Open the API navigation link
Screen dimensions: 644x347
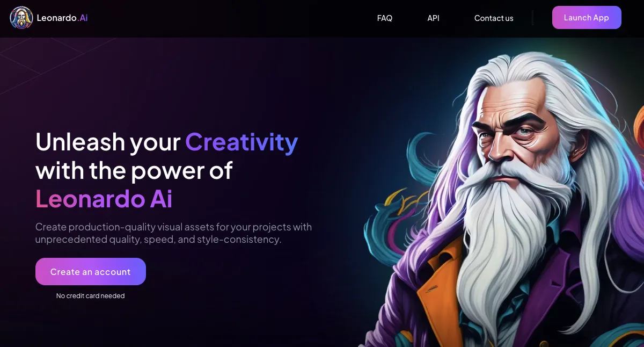(433, 18)
